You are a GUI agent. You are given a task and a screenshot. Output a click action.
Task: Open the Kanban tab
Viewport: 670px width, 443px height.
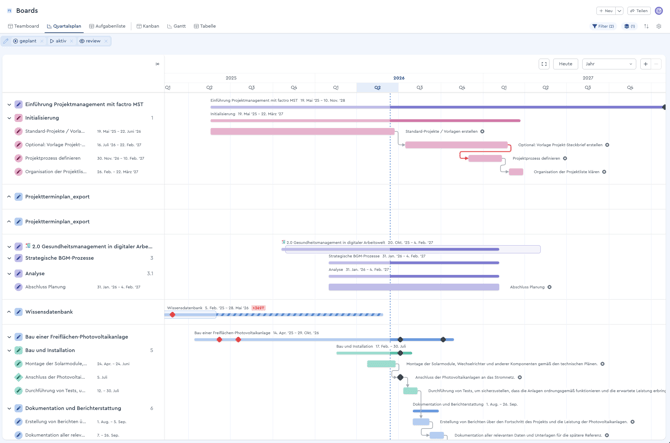[148, 26]
